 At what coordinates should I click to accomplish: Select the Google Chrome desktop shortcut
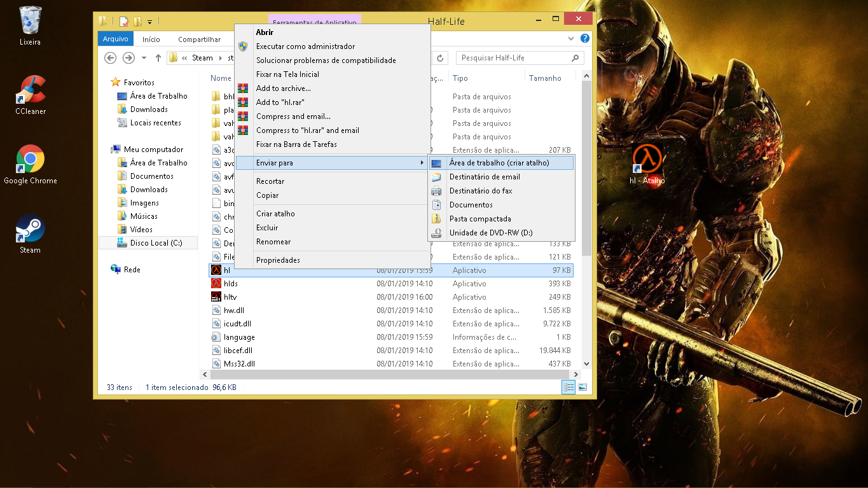pos(31,165)
